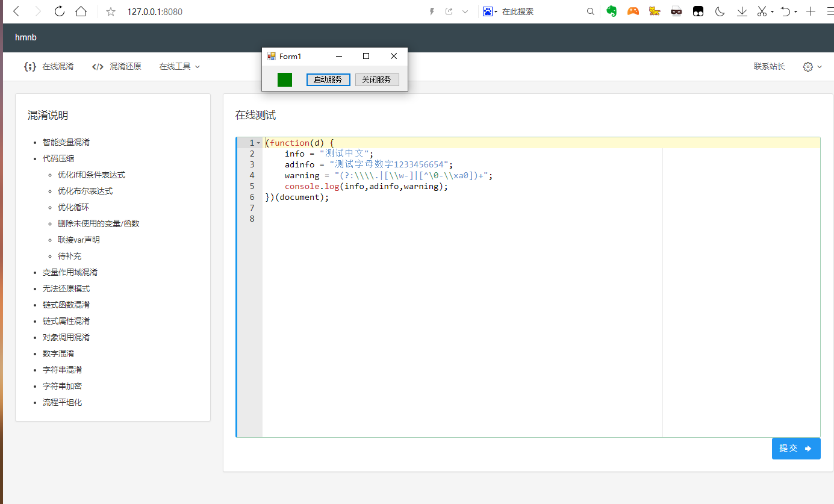Open the Tampermonkey extension icon
834x504 pixels.
(698, 11)
